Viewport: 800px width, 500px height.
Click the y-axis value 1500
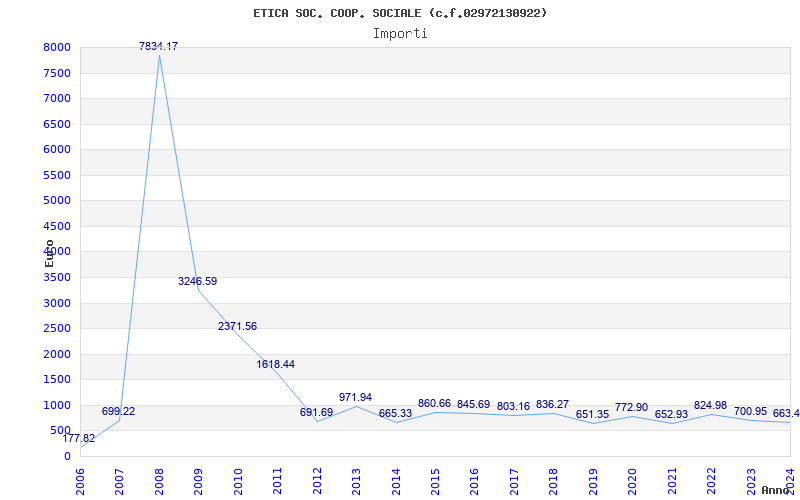click(x=57, y=380)
